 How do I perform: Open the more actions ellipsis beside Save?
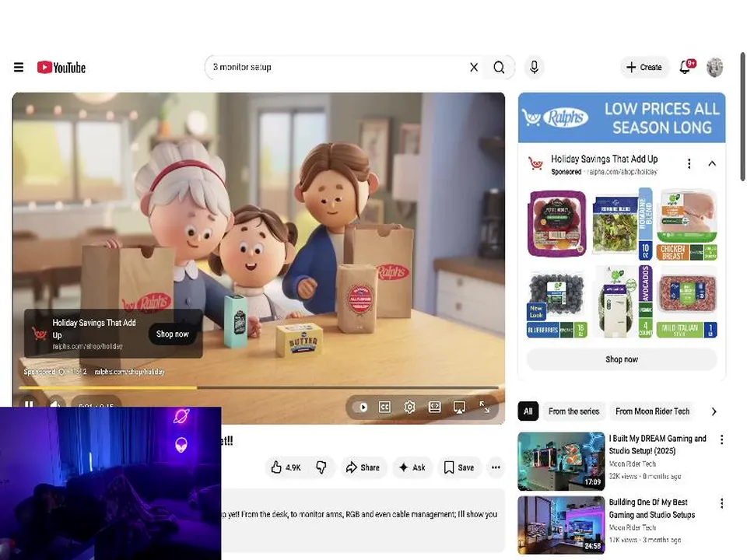(496, 467)
